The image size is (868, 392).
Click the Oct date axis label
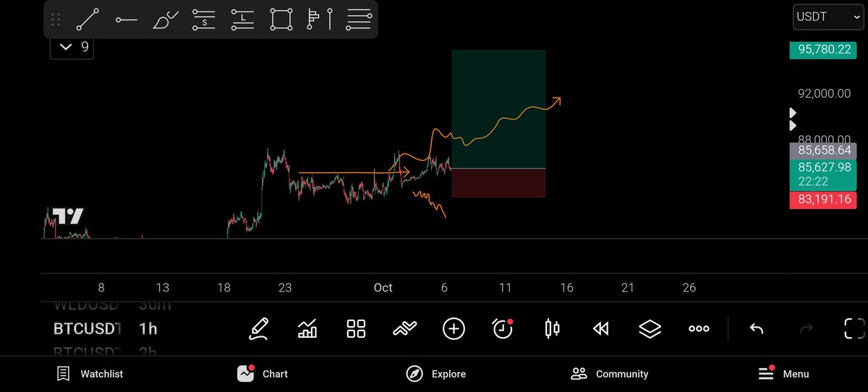pyautogui.click(x=383, y=287)
